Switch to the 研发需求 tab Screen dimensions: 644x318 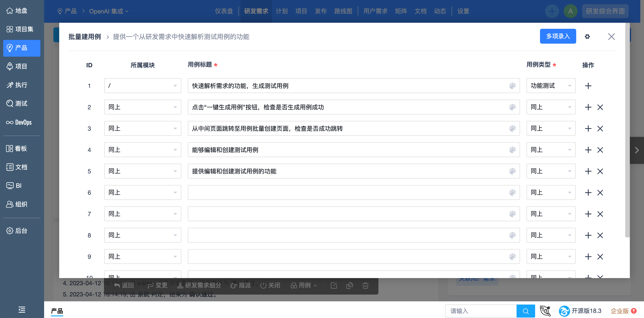[x=256, y=11]
